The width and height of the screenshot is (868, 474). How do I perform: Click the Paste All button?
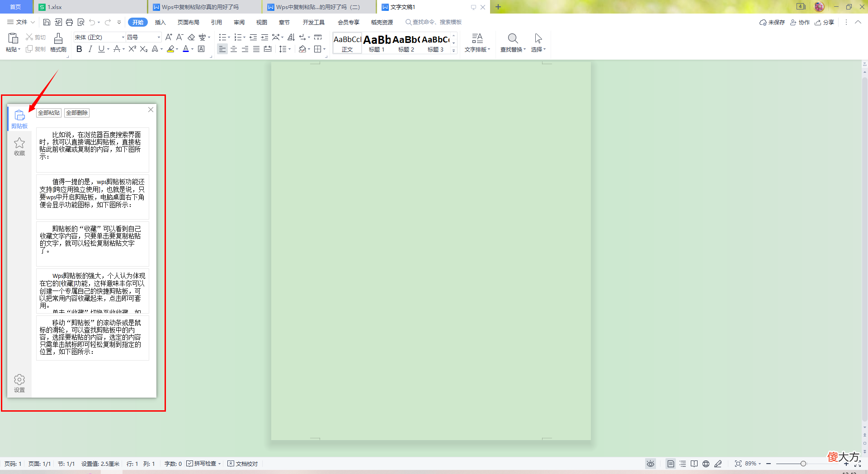click(x=49, y=113)
